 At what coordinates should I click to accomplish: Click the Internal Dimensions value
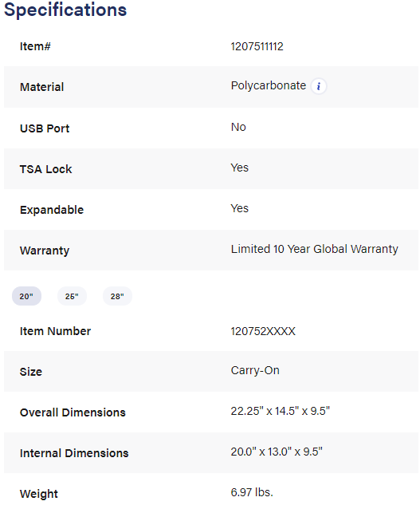click(x=277, y=452)
